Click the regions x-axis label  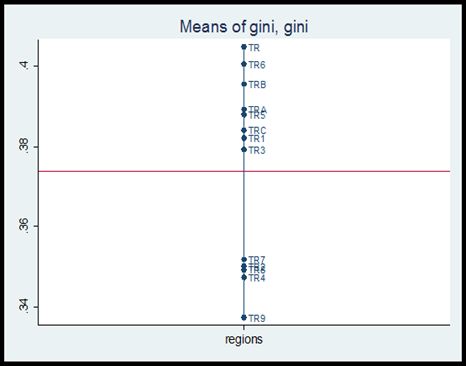(244, 339)
